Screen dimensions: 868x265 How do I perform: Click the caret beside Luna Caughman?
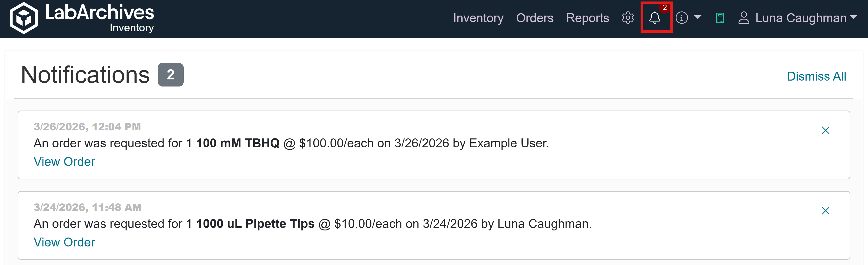click(x=854, y=17)
